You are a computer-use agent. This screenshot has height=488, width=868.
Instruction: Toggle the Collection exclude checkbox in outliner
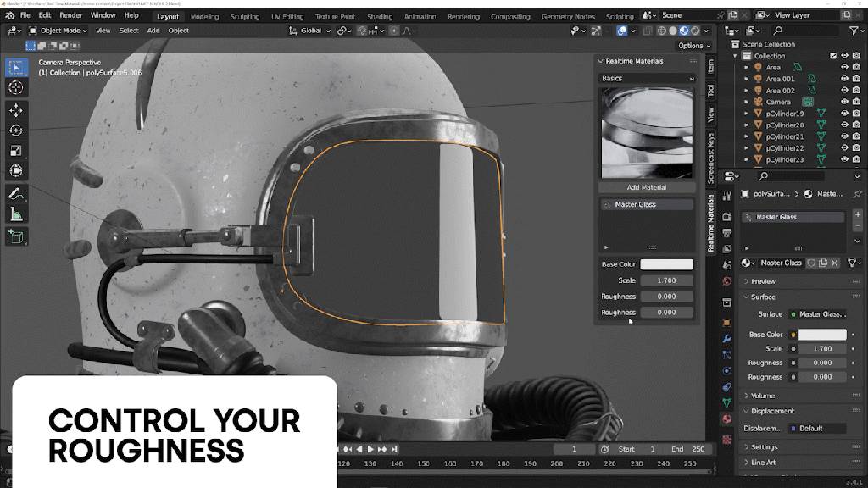coord(832,56)
